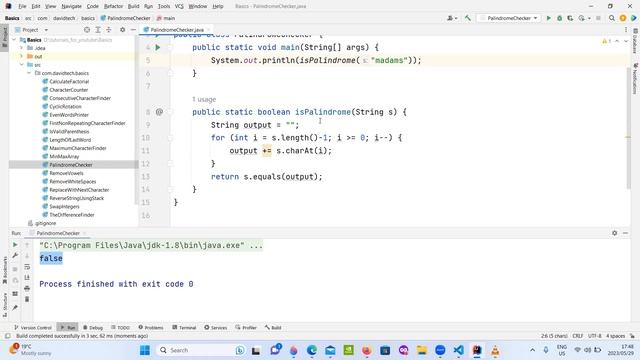Select CharacterCounter class in project tree
The width and height of the screenshot is (640, 360).
(69, 90)
